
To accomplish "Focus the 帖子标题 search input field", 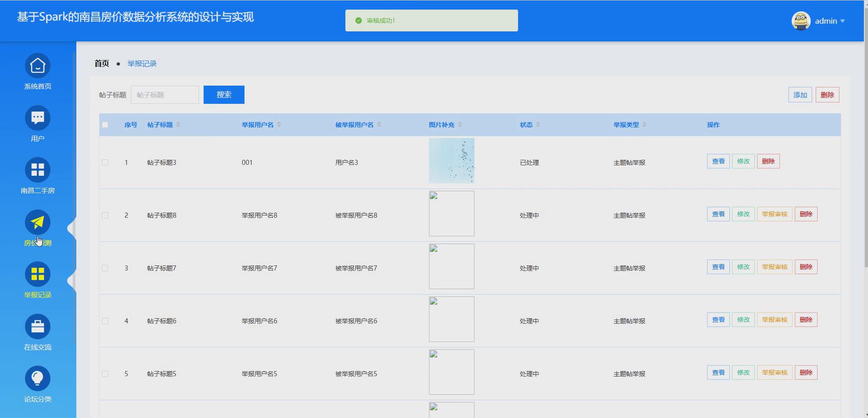I will click(x=165, y=95).
